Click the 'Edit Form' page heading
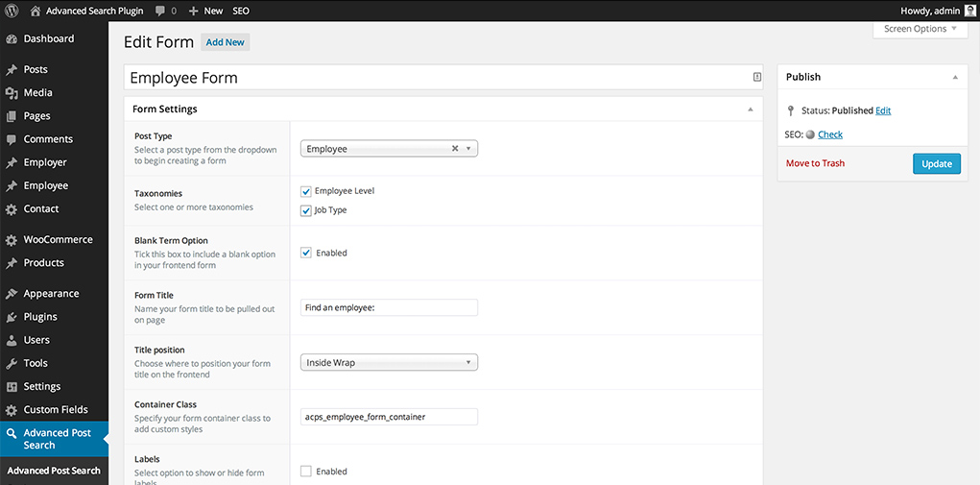The width and height of the screenshot is (980, 485). click(158, 42)
